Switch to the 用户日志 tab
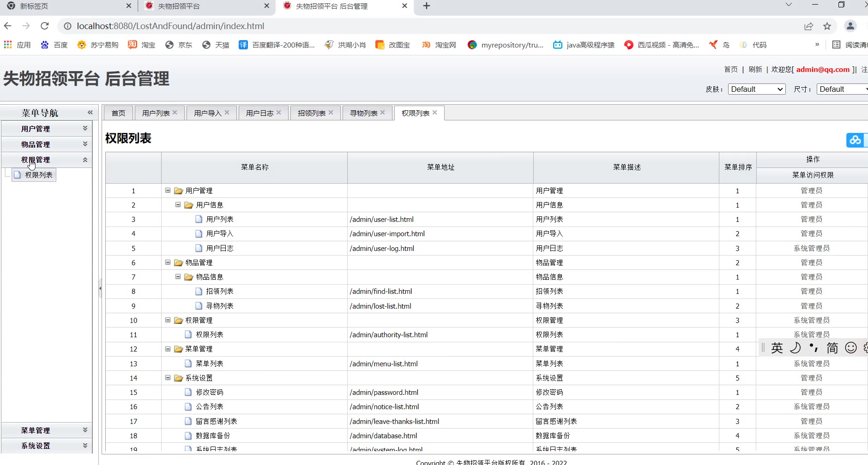868x465 pixels. tap(259, 113)
